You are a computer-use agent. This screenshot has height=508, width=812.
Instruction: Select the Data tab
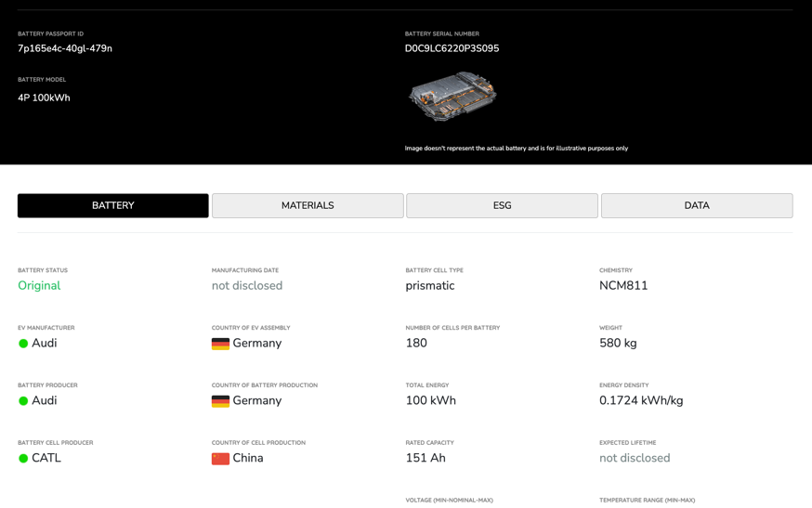coord(696,205)
